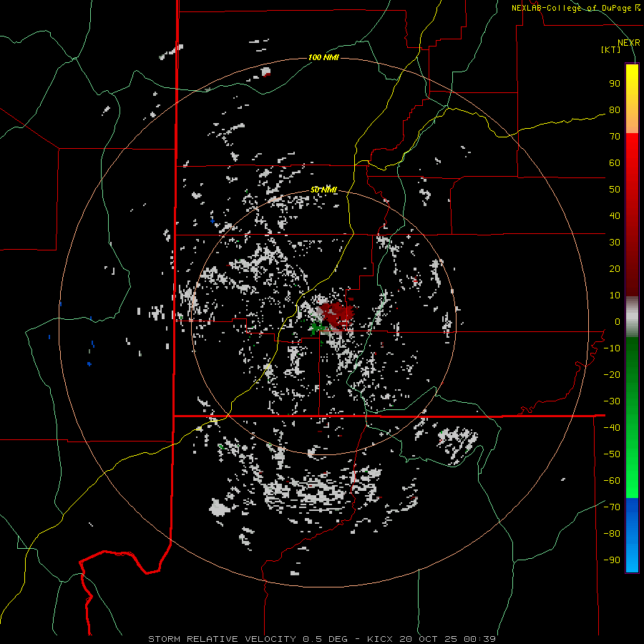
Task: Click the 70 value on velocity colorbar
Action: click(x=615, y=137)
